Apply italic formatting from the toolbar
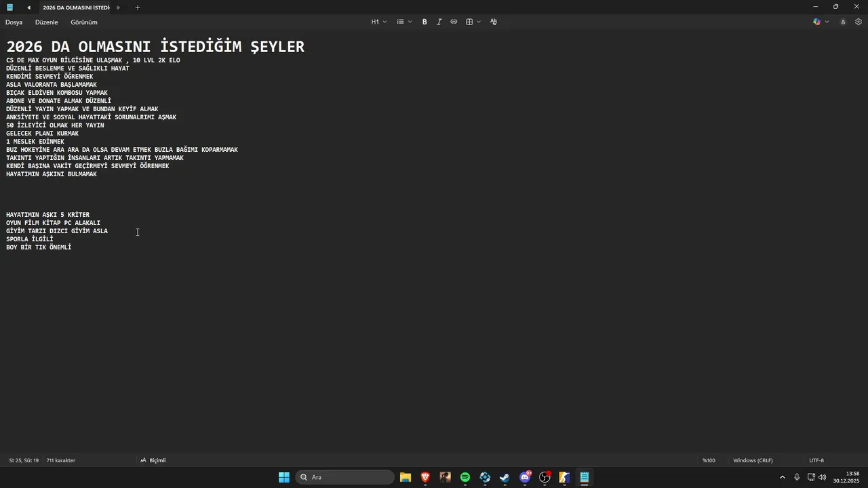The image size is (868, 488). [439, 22]
